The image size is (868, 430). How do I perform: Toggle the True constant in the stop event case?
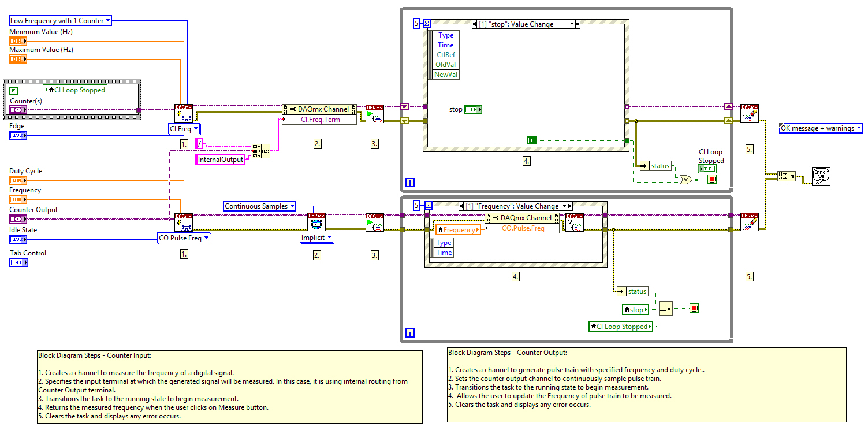(532, 140)
